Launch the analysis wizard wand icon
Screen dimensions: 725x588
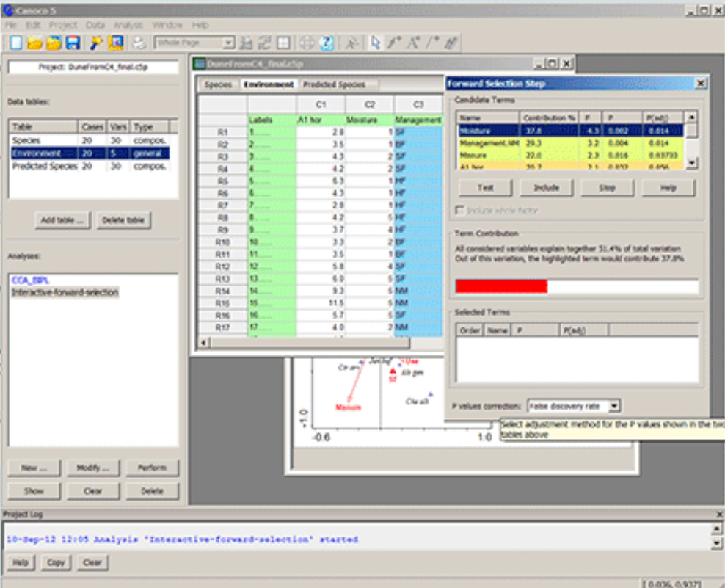(96, 43)
